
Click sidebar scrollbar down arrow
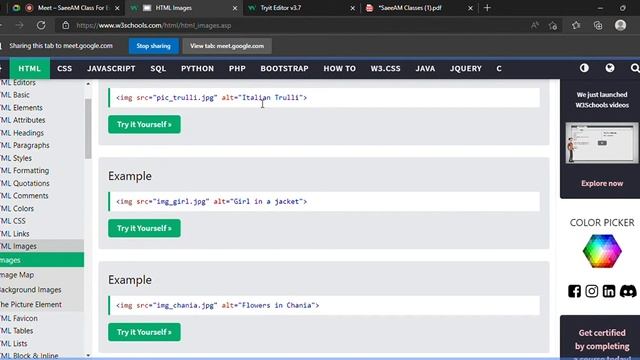pyautogui.click(x=88, y=356)
